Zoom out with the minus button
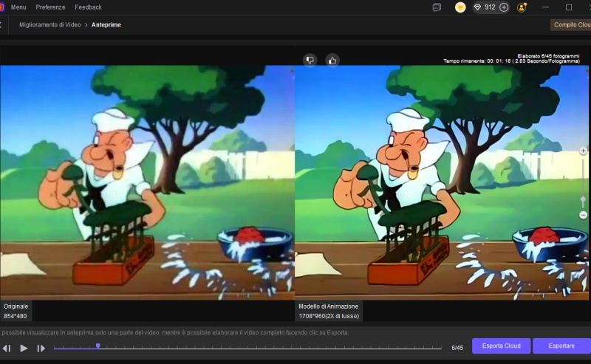The height and width of the screenshot is (364, 591). point(583,215)
